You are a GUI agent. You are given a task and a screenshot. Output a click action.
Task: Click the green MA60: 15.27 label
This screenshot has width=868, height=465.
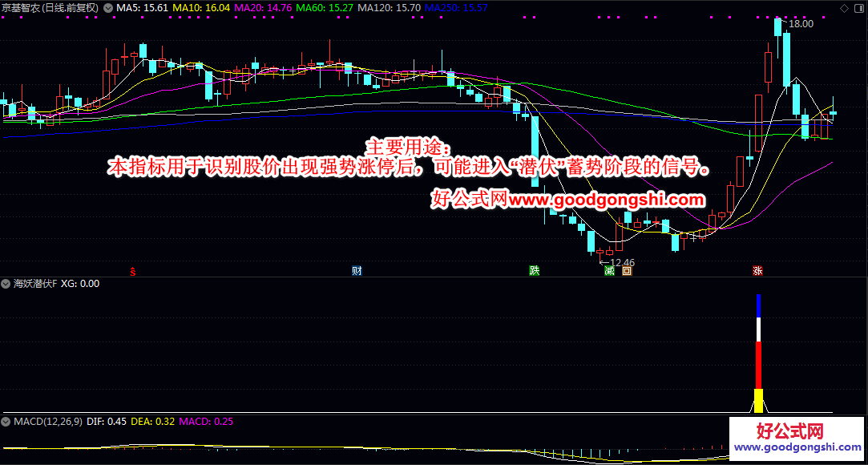[324, 8]
